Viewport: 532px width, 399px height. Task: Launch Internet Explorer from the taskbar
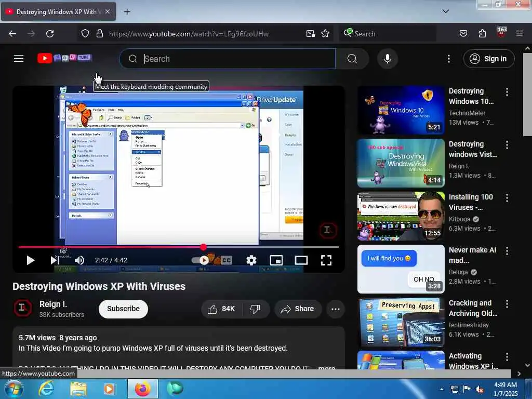click(x=46, y=389)
